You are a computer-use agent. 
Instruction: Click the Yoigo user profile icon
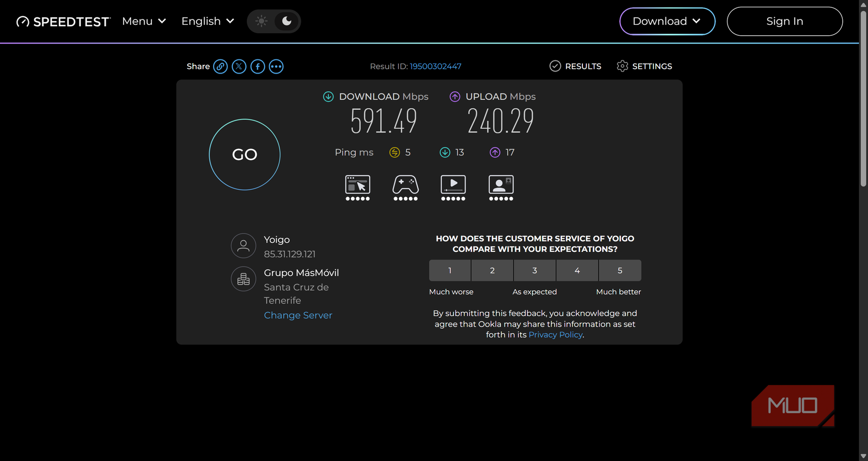(244, 245)
